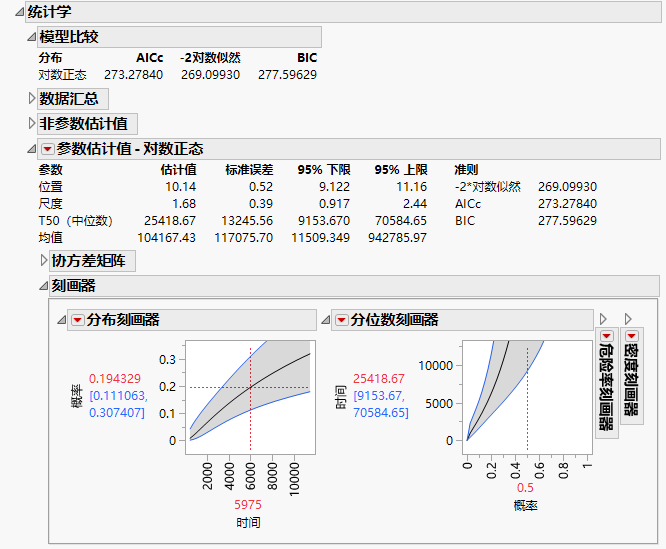This screenshot has width=666, height=549.
Task: Select the 统计学 header title
Action: click(49, 12)
